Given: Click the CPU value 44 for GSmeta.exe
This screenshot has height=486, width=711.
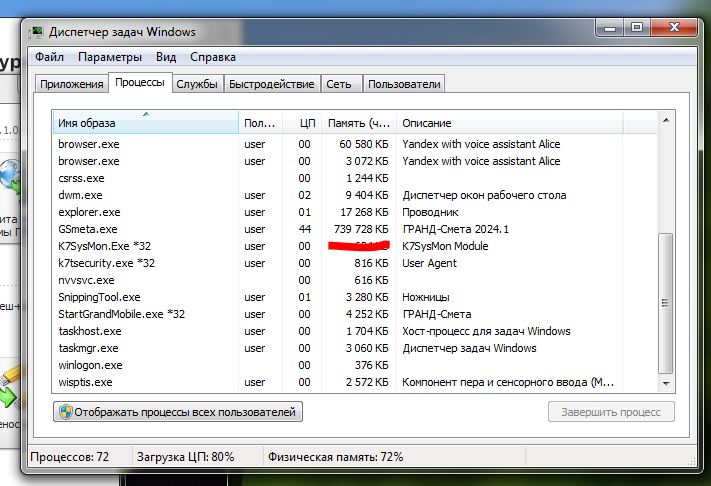Looking at the screenshot, I should [x=304, y=229].
